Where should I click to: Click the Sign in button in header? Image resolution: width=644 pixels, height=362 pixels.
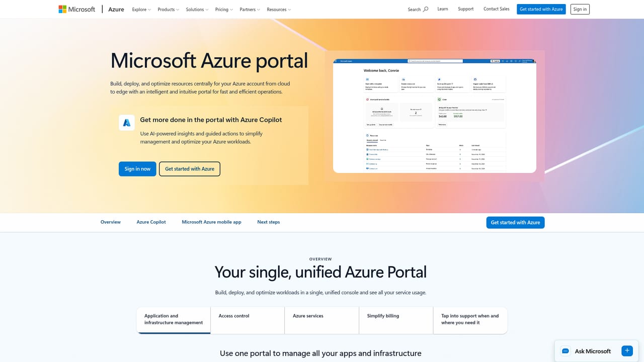tap(580, 9)
